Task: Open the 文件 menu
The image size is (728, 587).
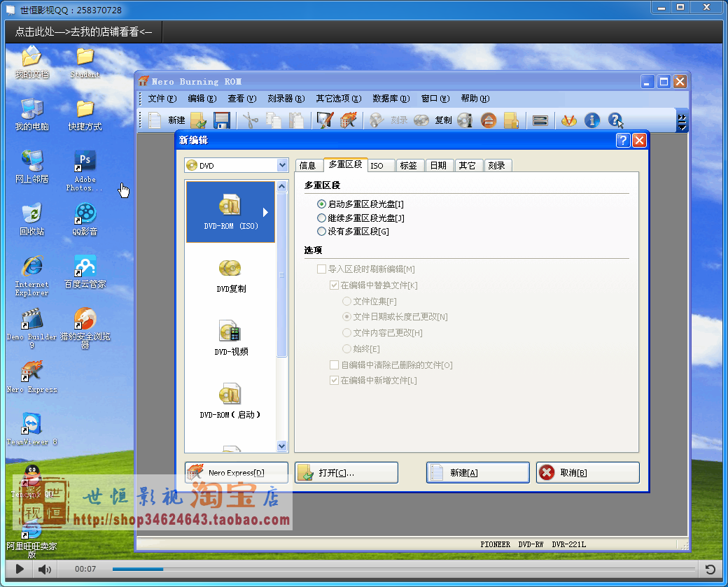Action: (162, 99)
